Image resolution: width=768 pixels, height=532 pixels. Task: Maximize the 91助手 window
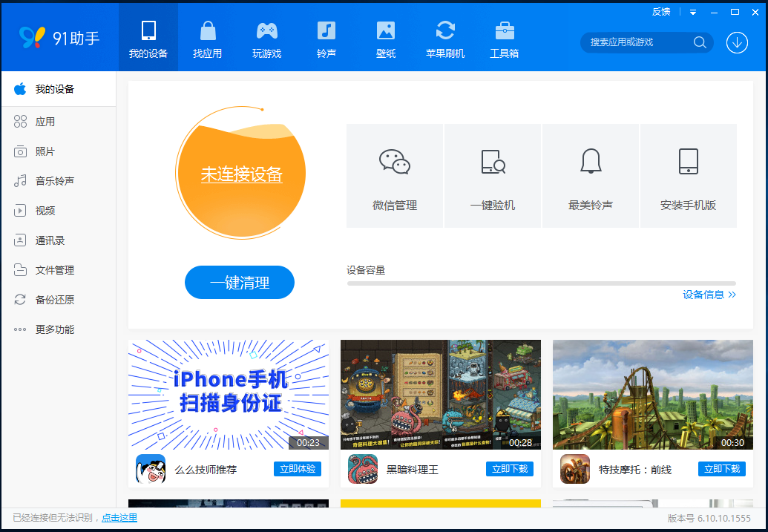point(735,13)
